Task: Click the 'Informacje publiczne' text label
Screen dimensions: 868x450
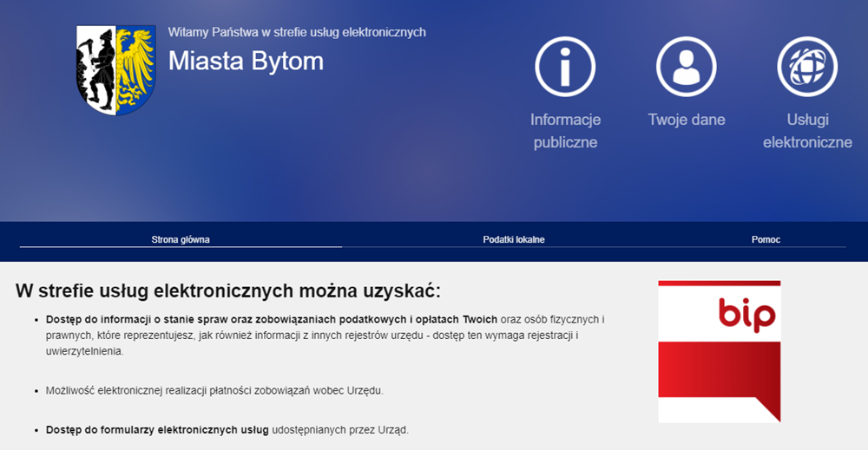Action: pos(565,131)
